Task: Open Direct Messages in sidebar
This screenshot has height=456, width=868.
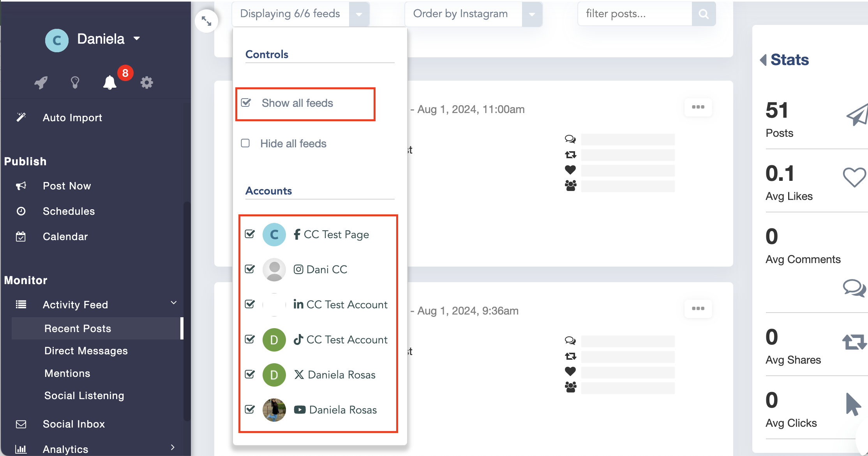Action: pos(86,351)
